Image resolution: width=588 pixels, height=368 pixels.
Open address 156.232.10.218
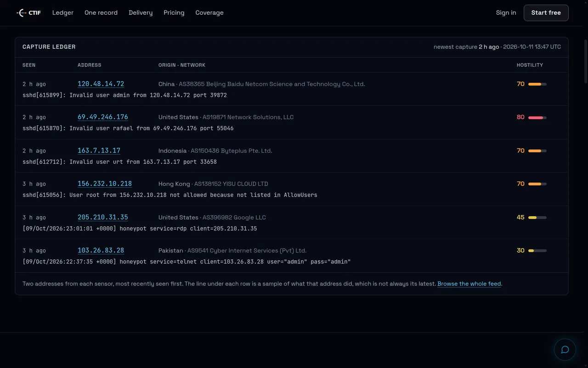click(x=105, y=184)
